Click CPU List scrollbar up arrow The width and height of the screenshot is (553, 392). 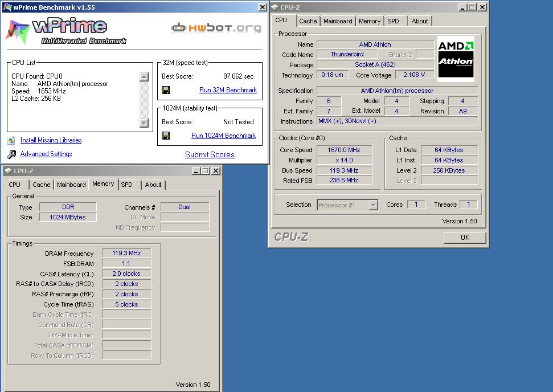[x=144, y=76]
